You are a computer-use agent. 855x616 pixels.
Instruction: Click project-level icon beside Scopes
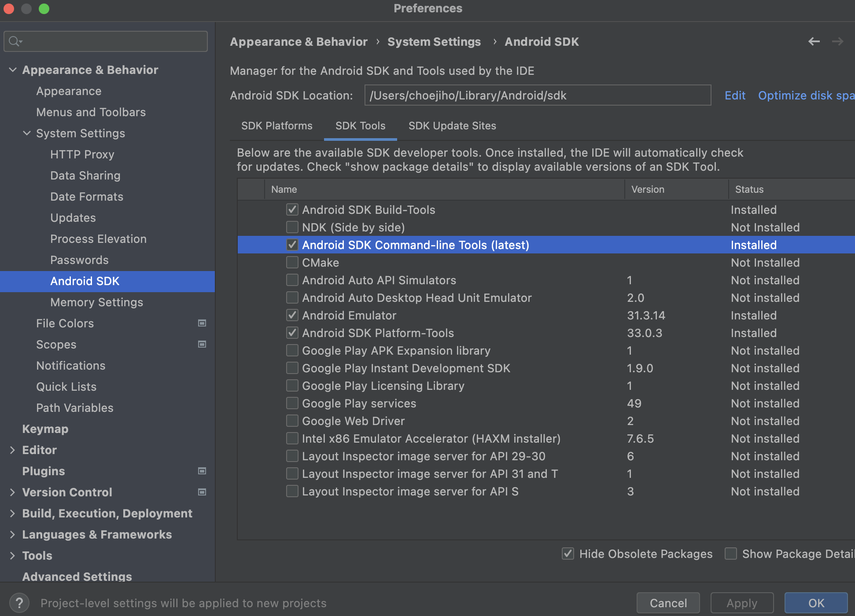202,345
